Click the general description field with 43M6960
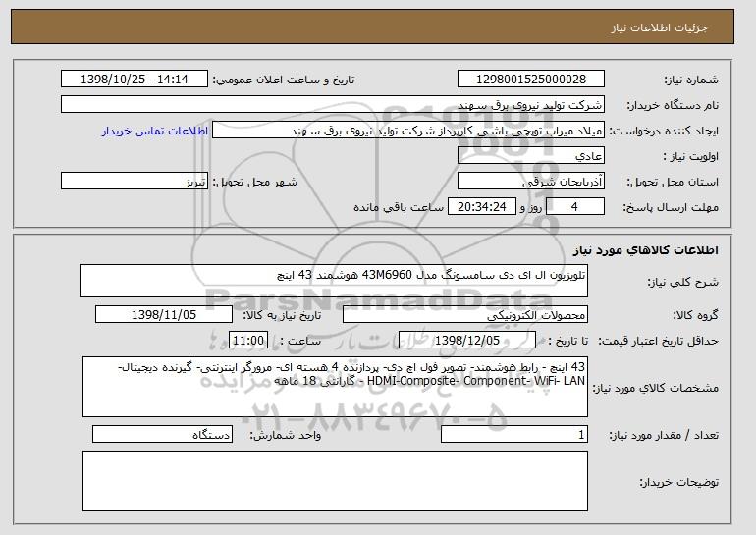This screenshot has height=535, width=756. pyautogui.click(x=334, y=281)
